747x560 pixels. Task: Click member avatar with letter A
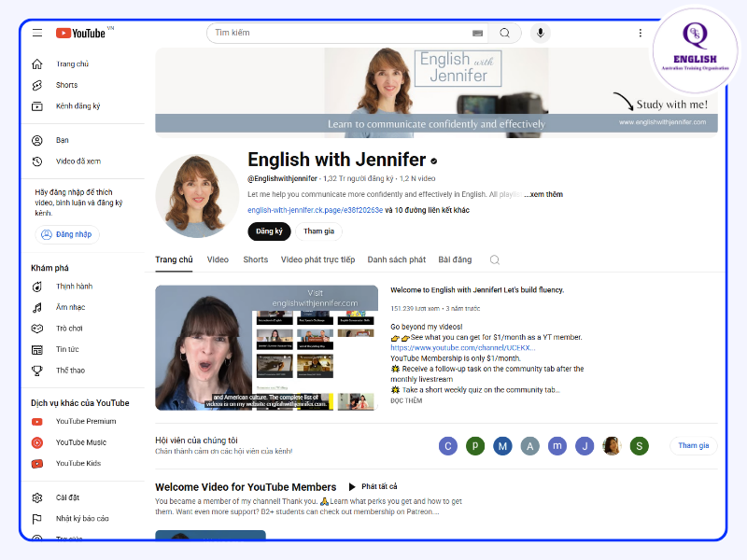coord(529,446)
